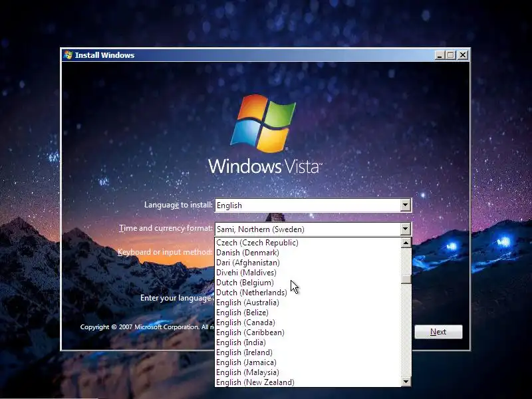Choose Dari (Afghanistan) in the list
The height and width of the screenshot is (399, 532).
tap(308, 263)
